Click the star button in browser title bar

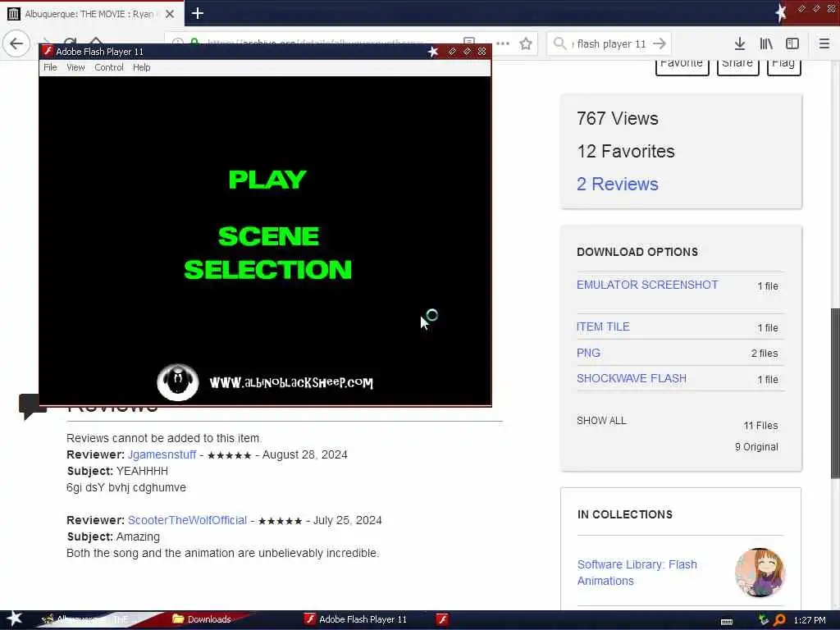(781, 13)
